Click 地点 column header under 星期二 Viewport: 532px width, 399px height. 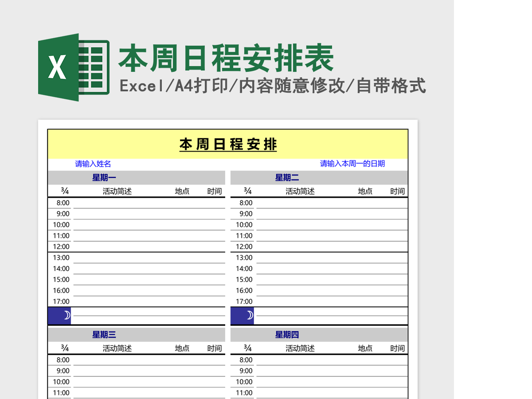(x=365, y=191)
